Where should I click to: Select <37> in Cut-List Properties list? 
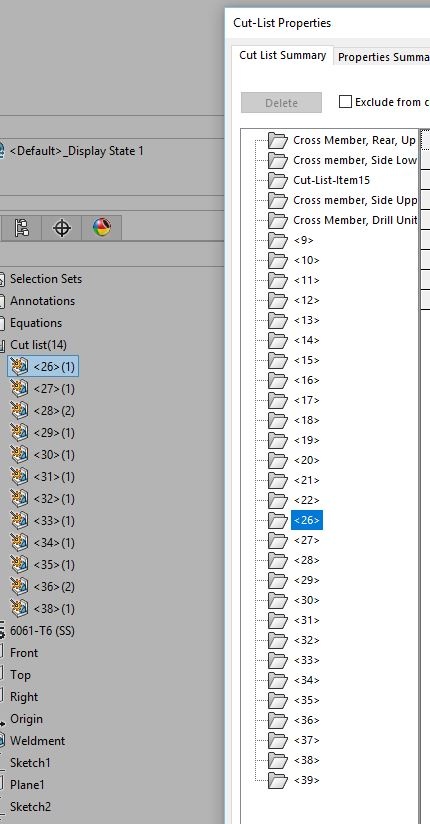click(x=306, y=740)
